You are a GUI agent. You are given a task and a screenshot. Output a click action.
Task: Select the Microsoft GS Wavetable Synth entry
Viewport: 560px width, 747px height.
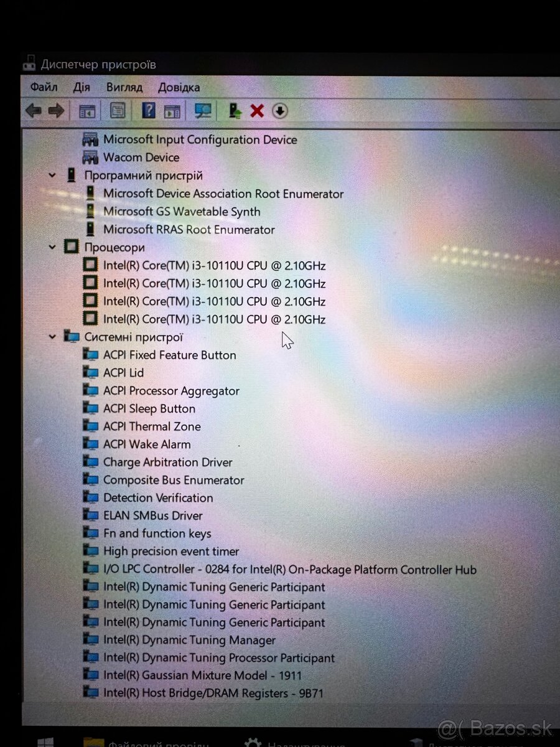(x=182, y=212)
